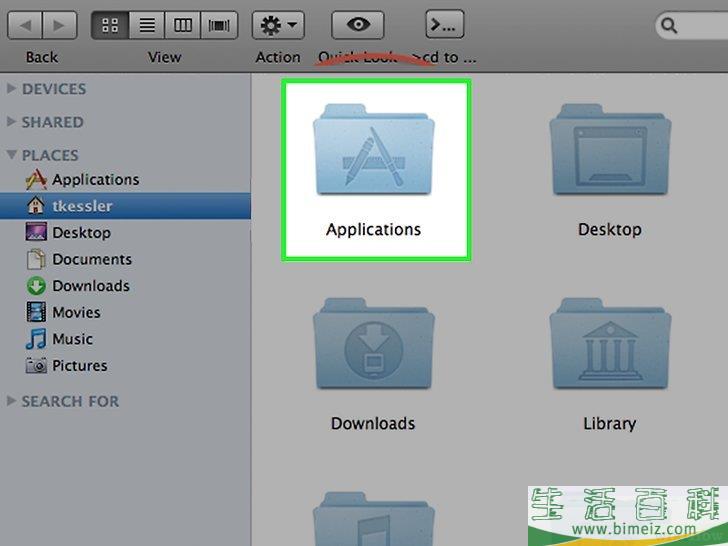Viewport: 728px width, 546px height.
Task: Open the Action gear dropdown menu
Action: (x=278, y=24)
